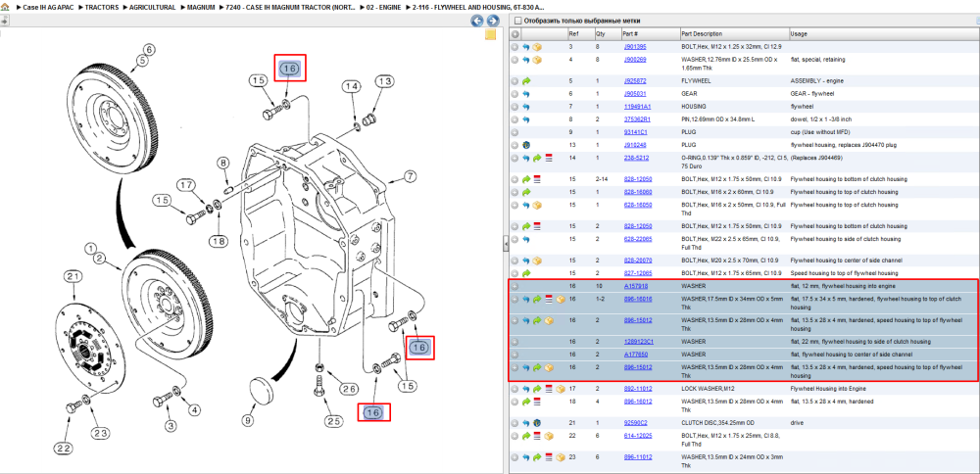Open the 'Case IH AG APAC' breadcrumb
The height and width of the screenshot is (474, 980).
[x=48, y=8]
